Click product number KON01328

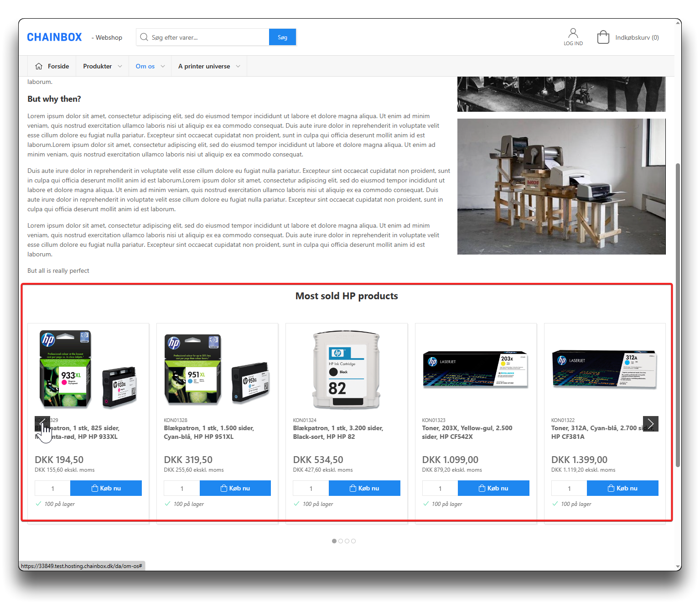click(176, 420)
